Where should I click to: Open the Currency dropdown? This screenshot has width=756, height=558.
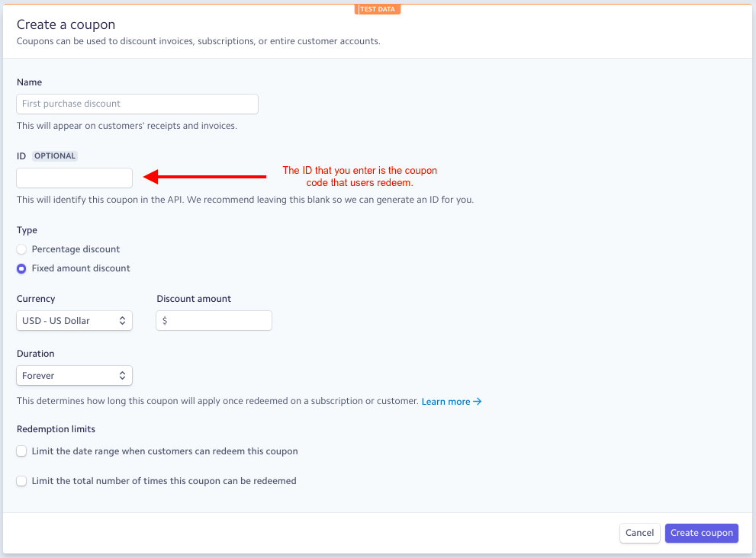tap(74, 320)
